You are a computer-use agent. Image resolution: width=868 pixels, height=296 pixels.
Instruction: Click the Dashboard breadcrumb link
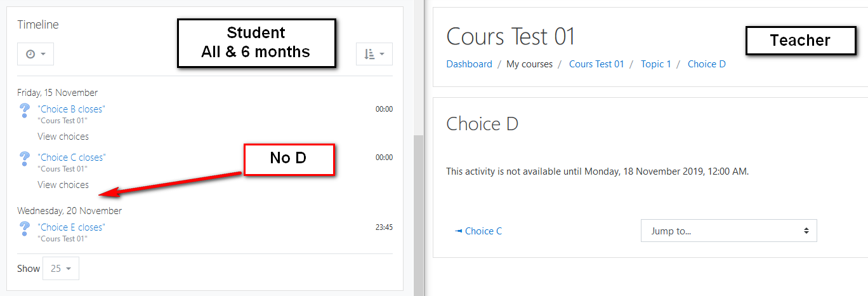pyautogui.click(x=470, y=64)
